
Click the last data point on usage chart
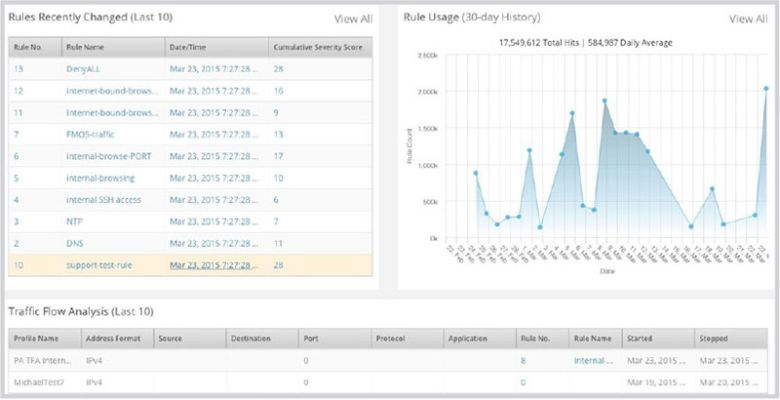(x=765, y=89)
